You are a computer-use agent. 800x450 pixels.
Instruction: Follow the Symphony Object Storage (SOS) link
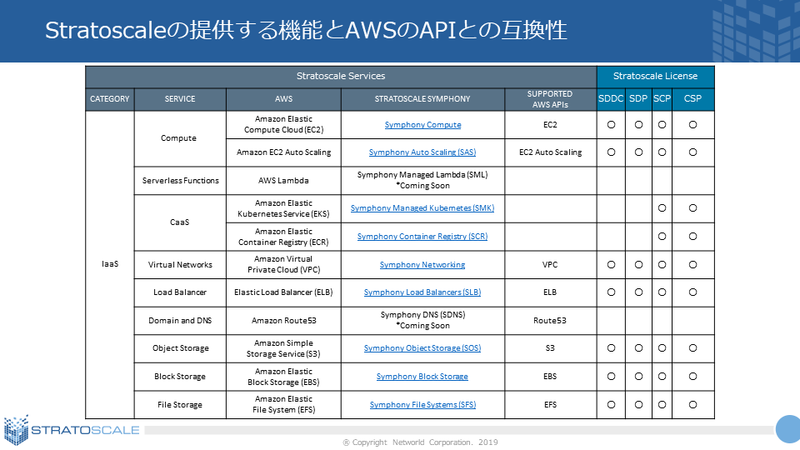(422, 348)
